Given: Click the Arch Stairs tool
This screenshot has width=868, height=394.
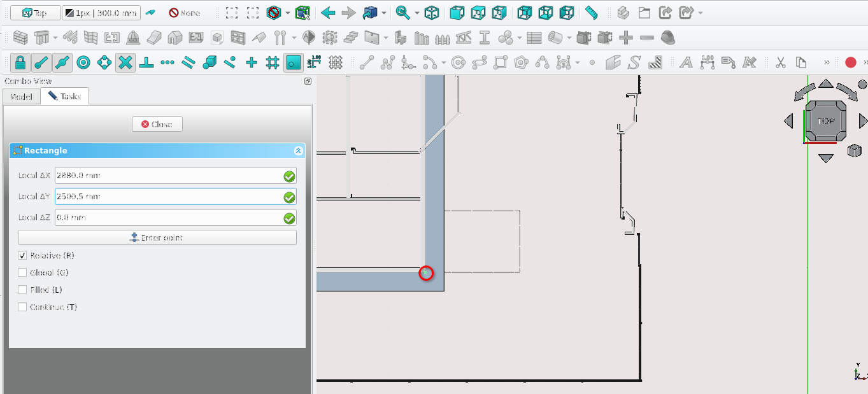Looking at the screenshot, I should tap(350, 38).
